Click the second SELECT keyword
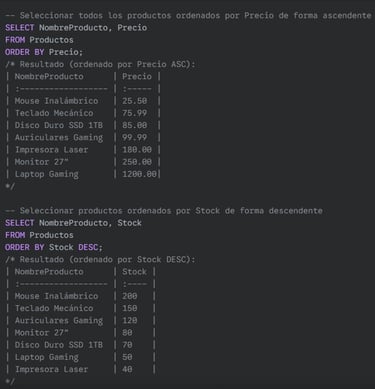This screenshot has width=375, height=389. tap(20, 223)
